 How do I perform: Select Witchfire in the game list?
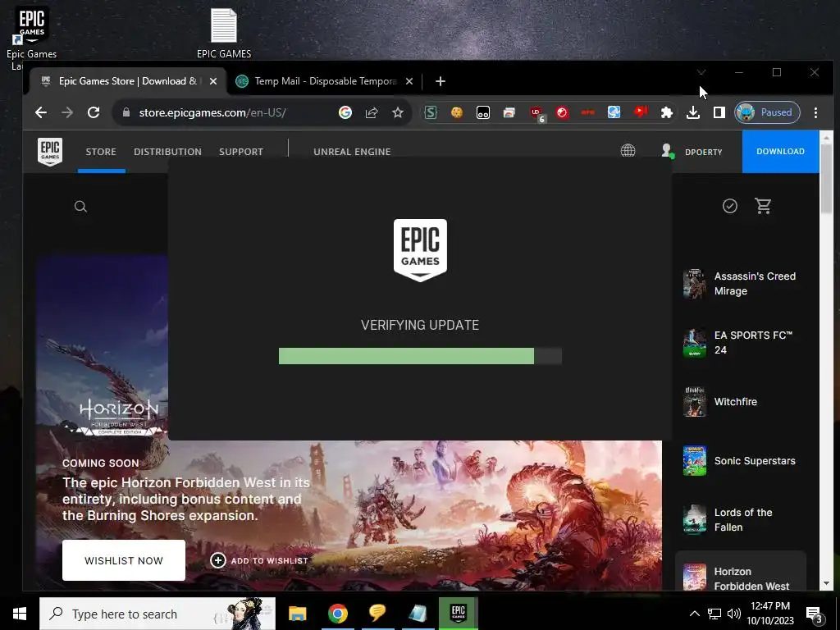point(741,401)
